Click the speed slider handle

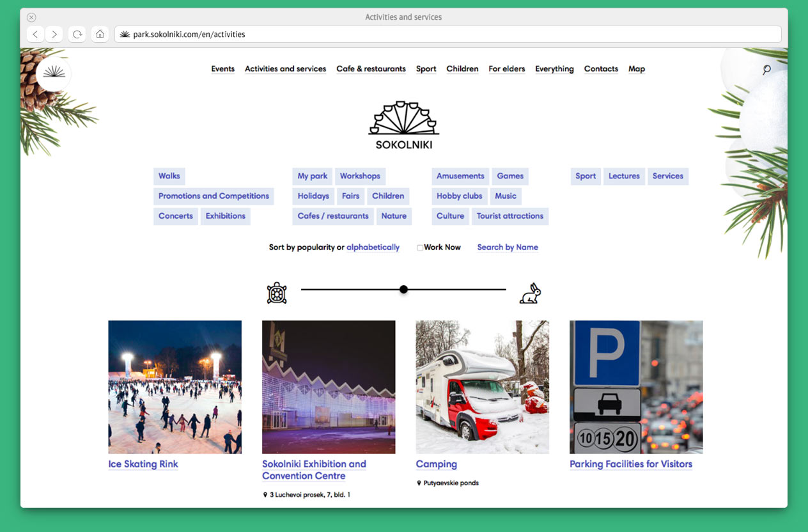pos(403,290)
